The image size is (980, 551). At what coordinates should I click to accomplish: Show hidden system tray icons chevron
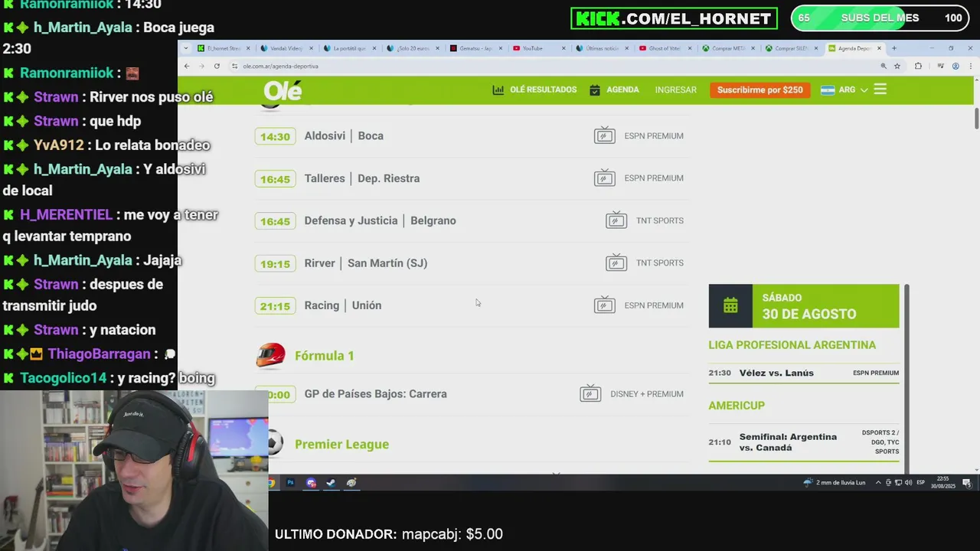click(879, 483)
